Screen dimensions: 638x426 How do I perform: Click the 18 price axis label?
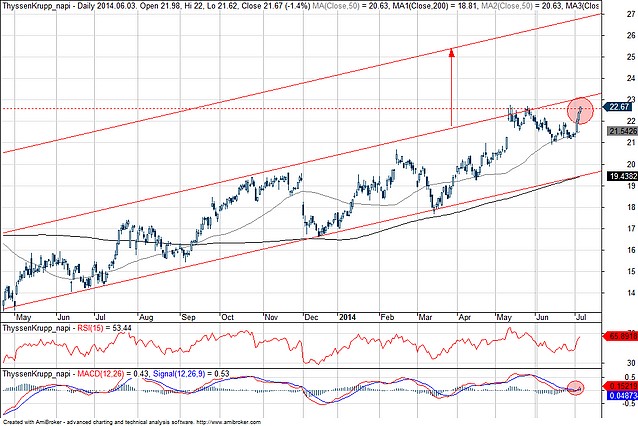[631, 207]
